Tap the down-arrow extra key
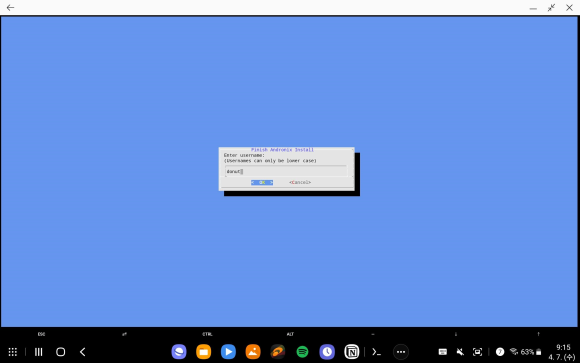Screen dimensions: 580x363 456,334
